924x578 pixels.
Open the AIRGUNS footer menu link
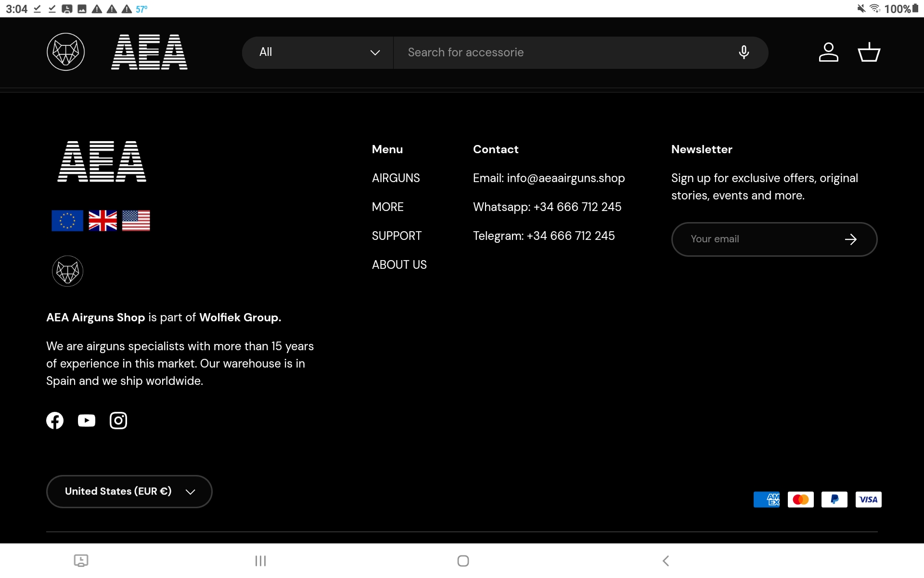[396, 178]
